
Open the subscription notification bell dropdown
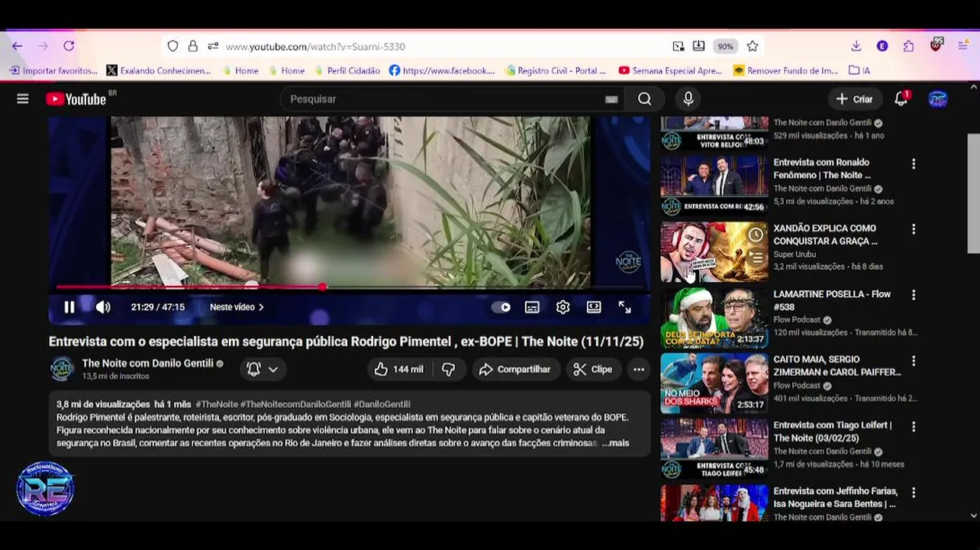(262, 369)
